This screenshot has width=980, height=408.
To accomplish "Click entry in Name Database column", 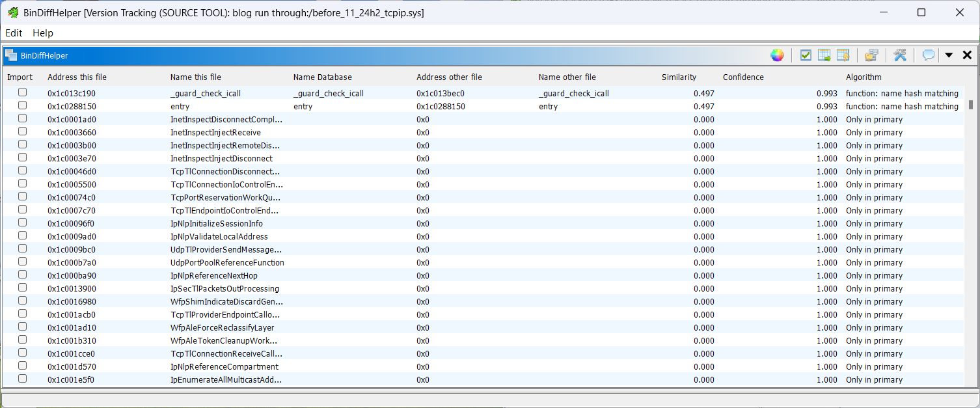I will (x=303, y=107).
